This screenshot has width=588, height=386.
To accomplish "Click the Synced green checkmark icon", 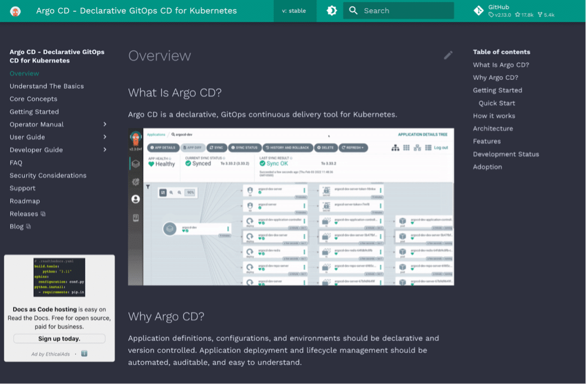I will 189,164.
